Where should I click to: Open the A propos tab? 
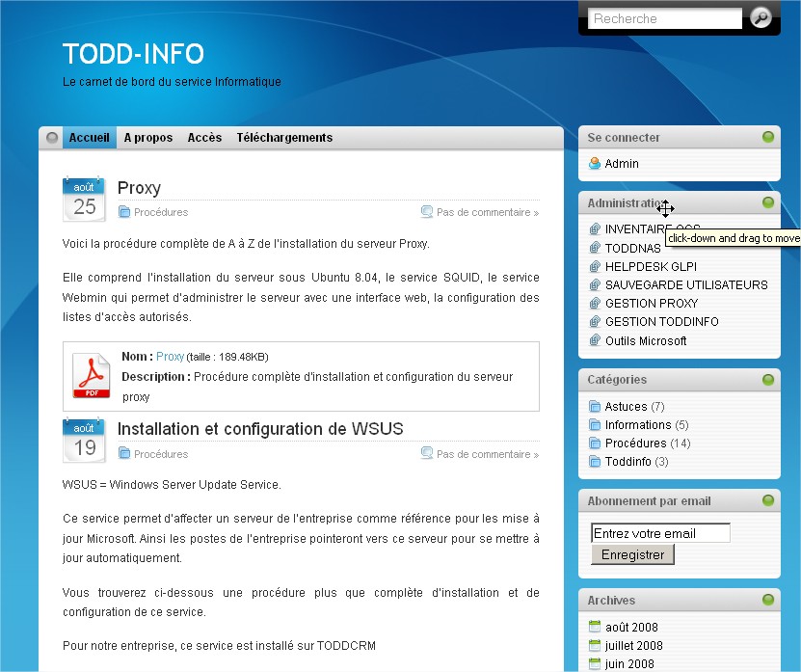click(x=148, y=138)
